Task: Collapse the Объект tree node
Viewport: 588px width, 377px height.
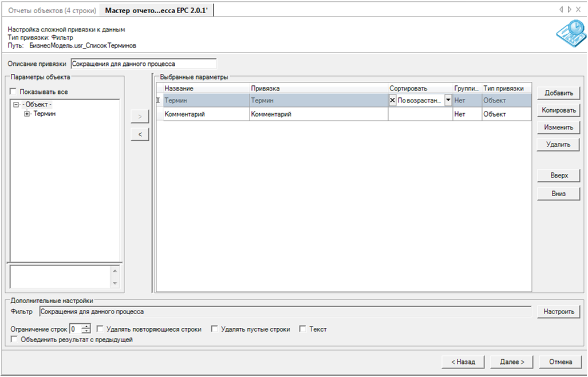Action: click(16, 105)
